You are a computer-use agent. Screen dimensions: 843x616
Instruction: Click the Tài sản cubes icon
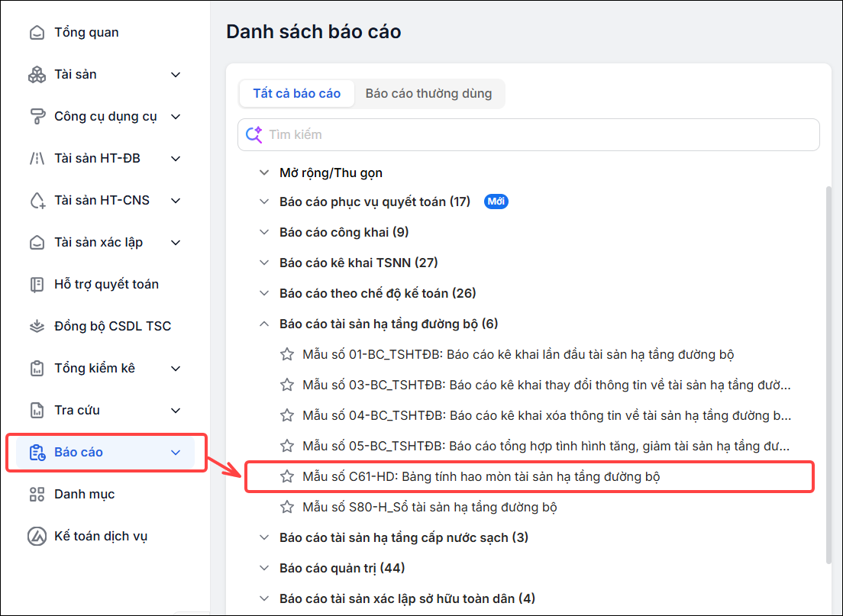pos(37,74)
